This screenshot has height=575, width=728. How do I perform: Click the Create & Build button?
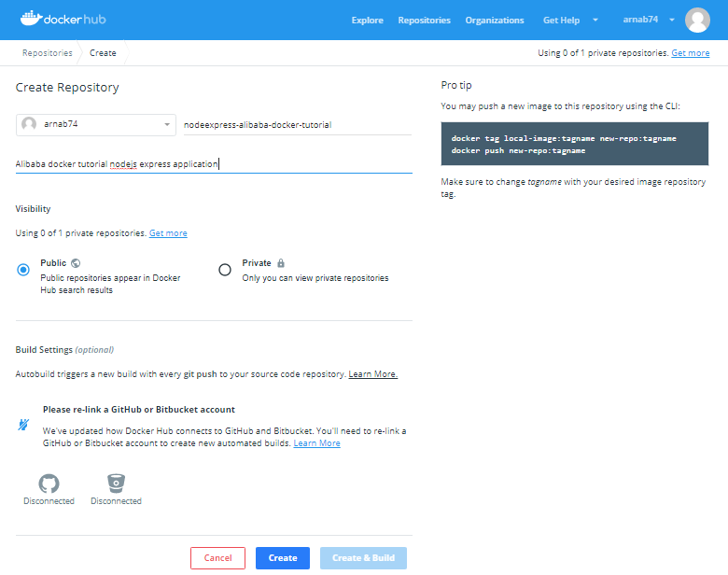click(364, 558)
